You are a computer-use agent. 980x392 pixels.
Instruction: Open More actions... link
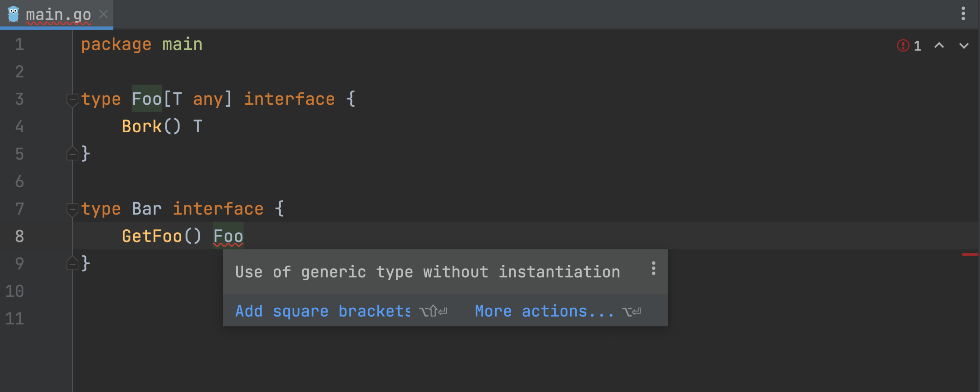(544, 311)
